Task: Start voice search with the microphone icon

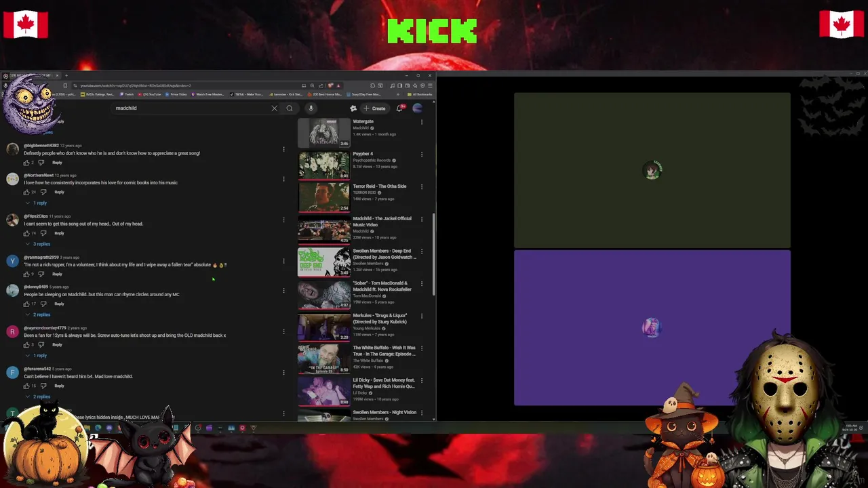Action: click(311, 108)
